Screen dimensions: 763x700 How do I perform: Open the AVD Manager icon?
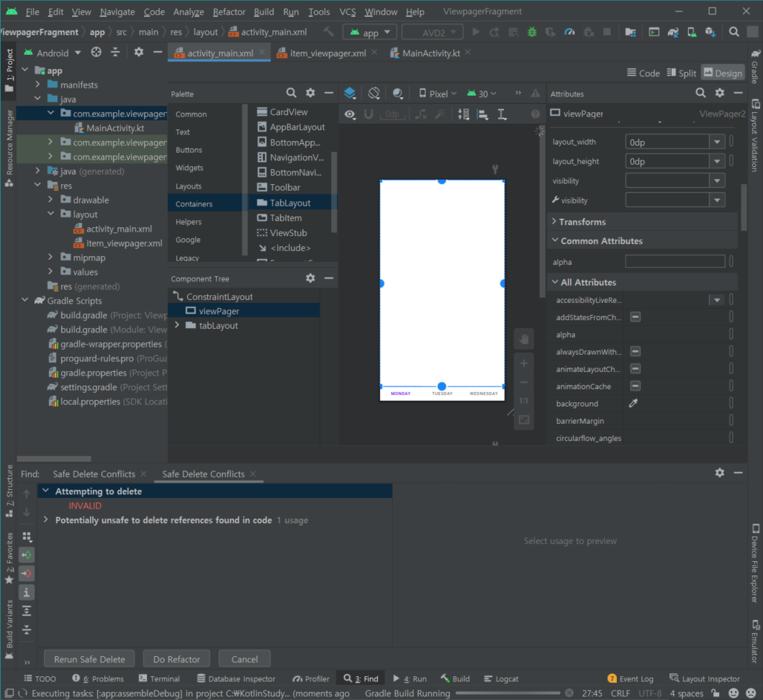(x=692, y=32)
